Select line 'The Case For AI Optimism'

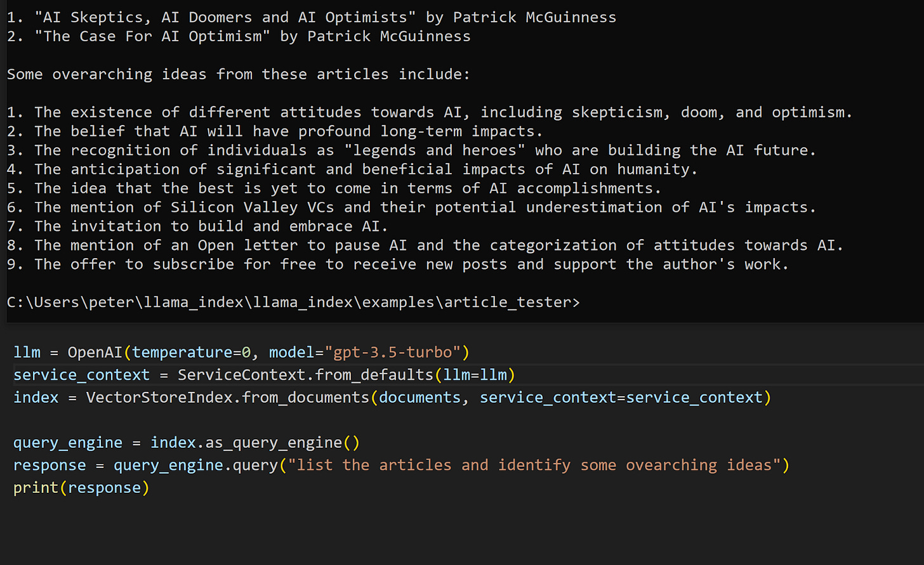[x=239, y=36]
